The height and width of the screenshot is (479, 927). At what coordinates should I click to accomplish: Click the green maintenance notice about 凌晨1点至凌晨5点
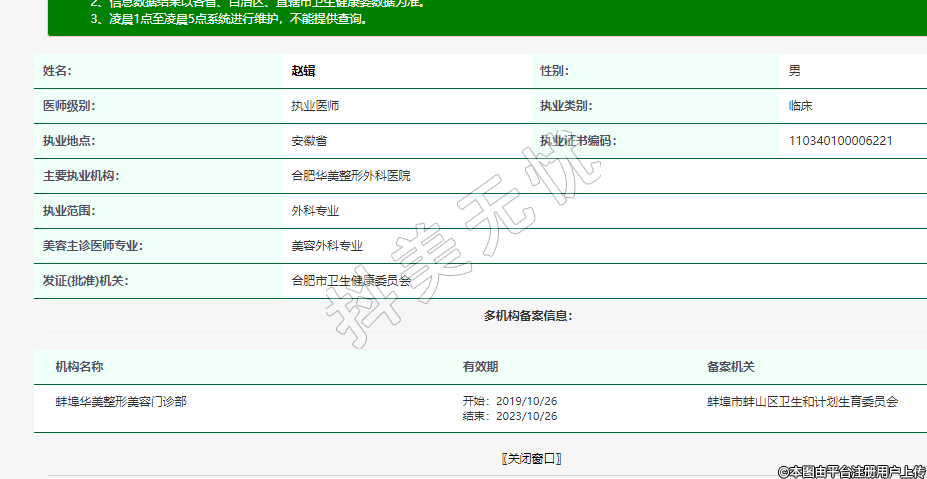pyautogui.click(x=228, y=18)
